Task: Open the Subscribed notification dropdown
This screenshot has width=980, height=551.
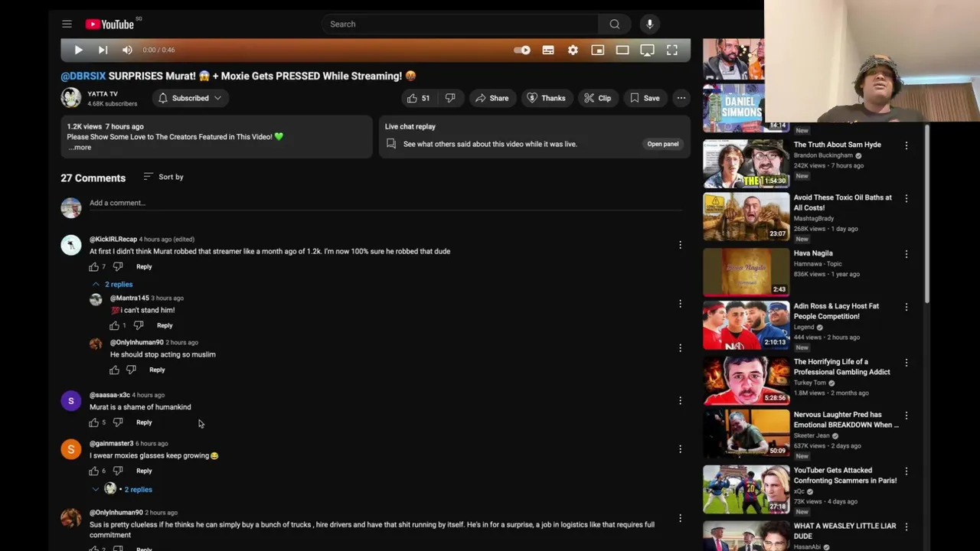Action: coord(189,98)
